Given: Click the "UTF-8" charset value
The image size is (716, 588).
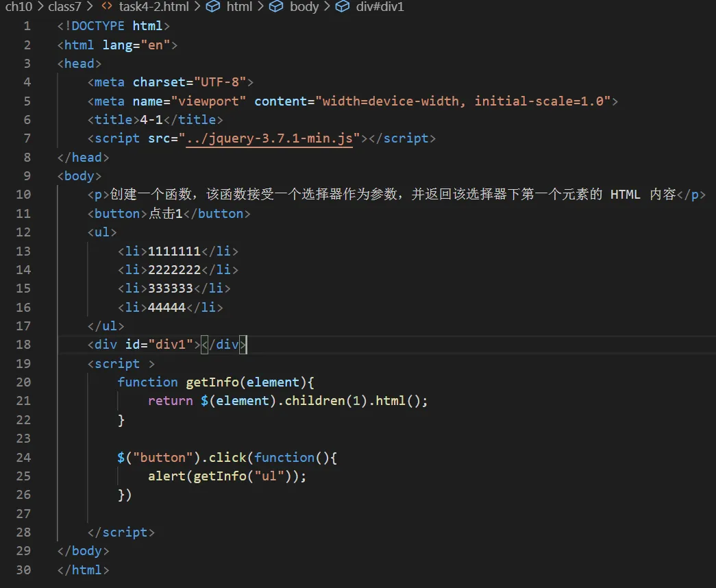Looking at the screenshot, I should coord(220,82).
